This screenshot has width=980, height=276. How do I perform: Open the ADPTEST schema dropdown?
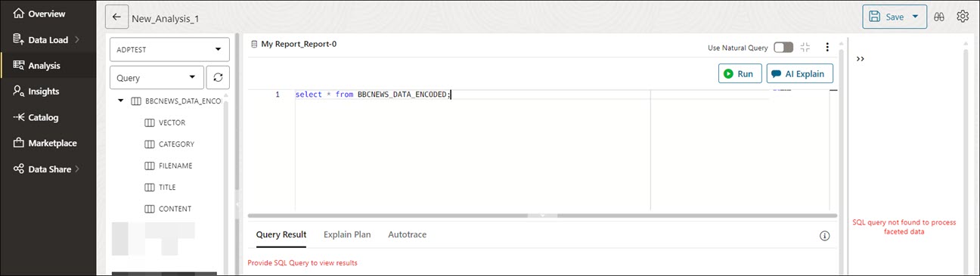(169, 49)
